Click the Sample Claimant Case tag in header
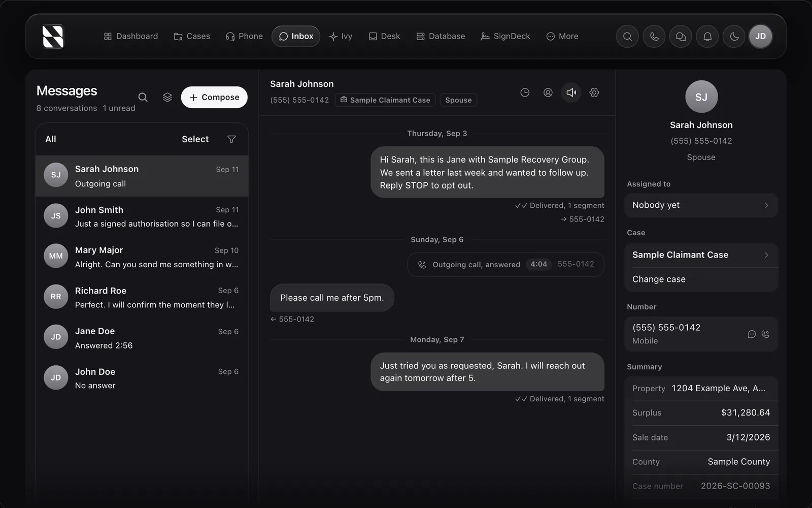812x508 pixels. point(385,100)
